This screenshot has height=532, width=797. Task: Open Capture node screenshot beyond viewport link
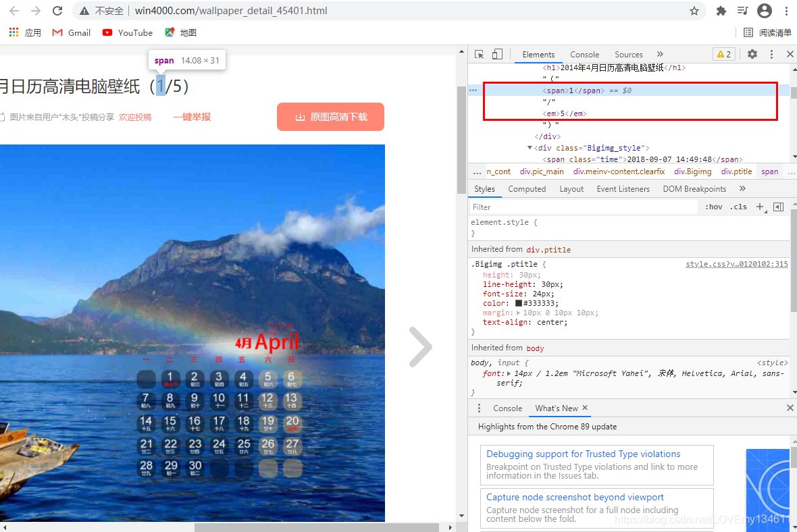coord(575,497)
